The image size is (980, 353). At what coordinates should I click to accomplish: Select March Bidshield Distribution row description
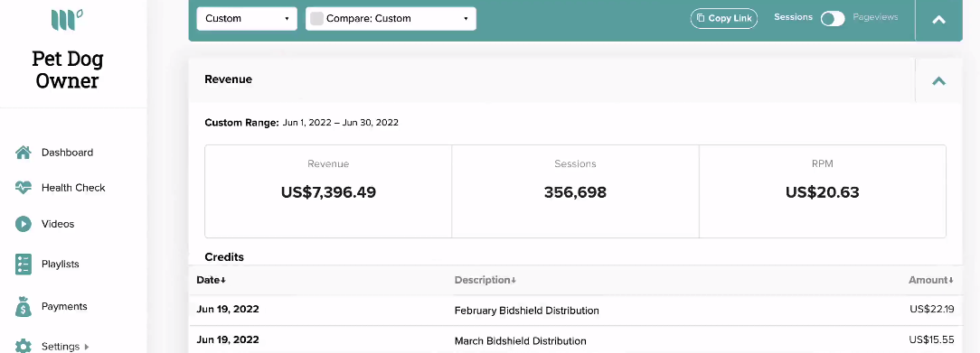pos(520,341)
